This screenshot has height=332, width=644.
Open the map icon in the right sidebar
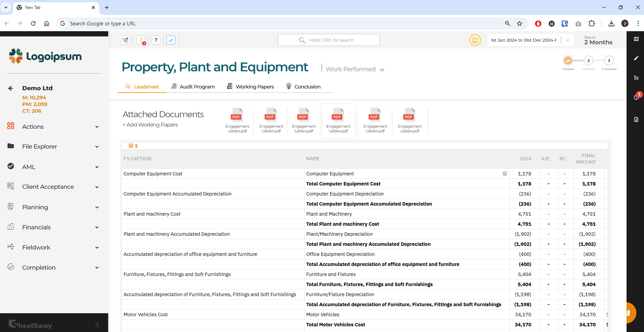[x=637, y=39]
